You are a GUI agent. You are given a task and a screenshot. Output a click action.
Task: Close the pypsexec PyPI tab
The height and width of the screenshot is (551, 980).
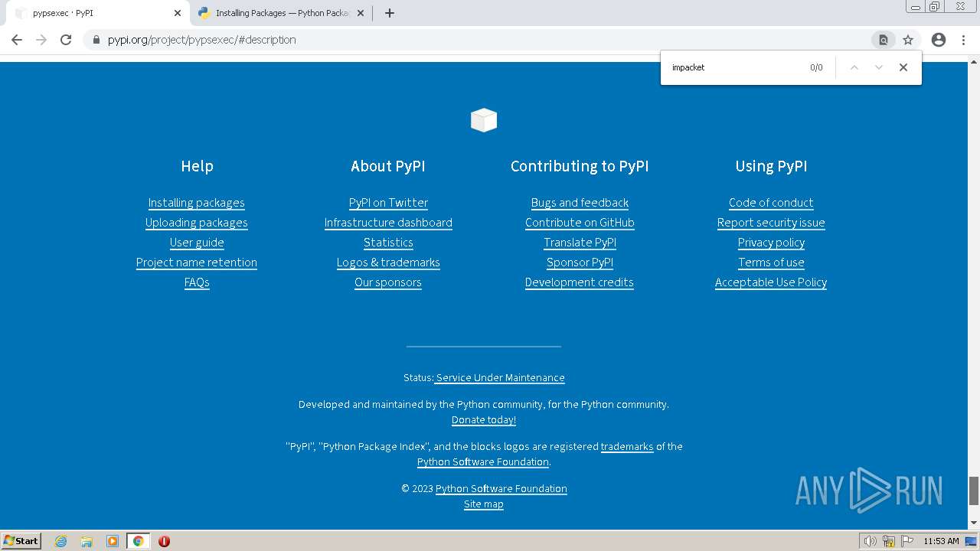point(178,13)
